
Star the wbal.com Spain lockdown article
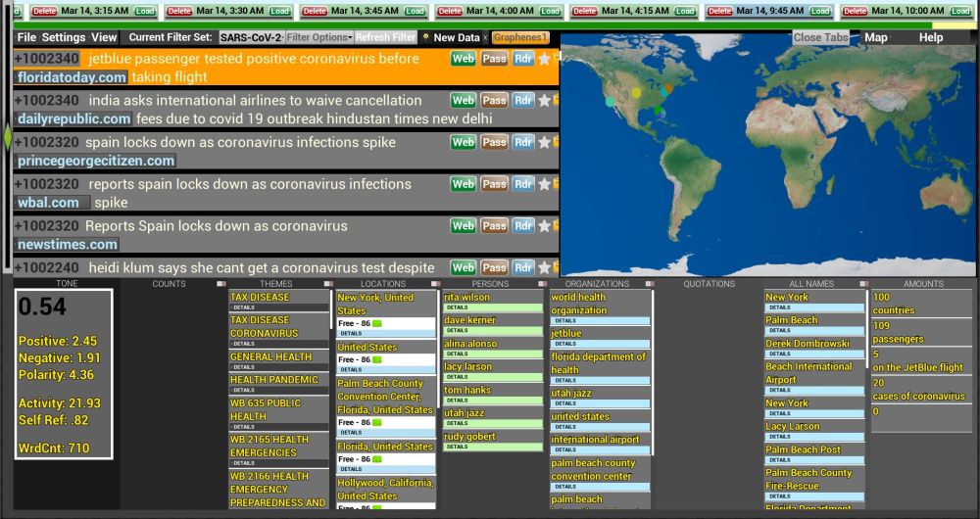544,184
